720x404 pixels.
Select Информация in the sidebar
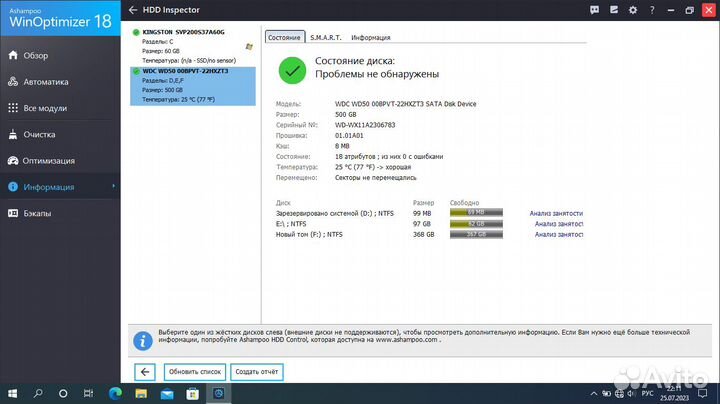tap(60, 187)
